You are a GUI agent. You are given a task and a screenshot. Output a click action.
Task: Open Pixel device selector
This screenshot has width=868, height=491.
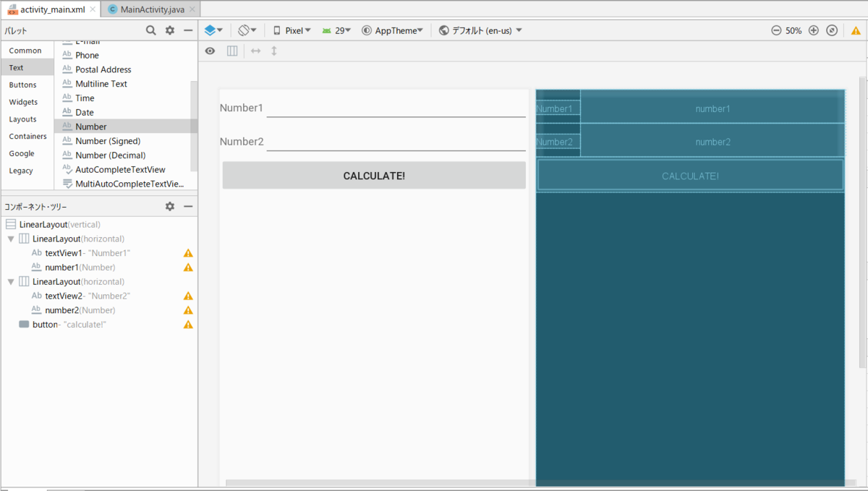pyautogui.click(x=292, y=30)
